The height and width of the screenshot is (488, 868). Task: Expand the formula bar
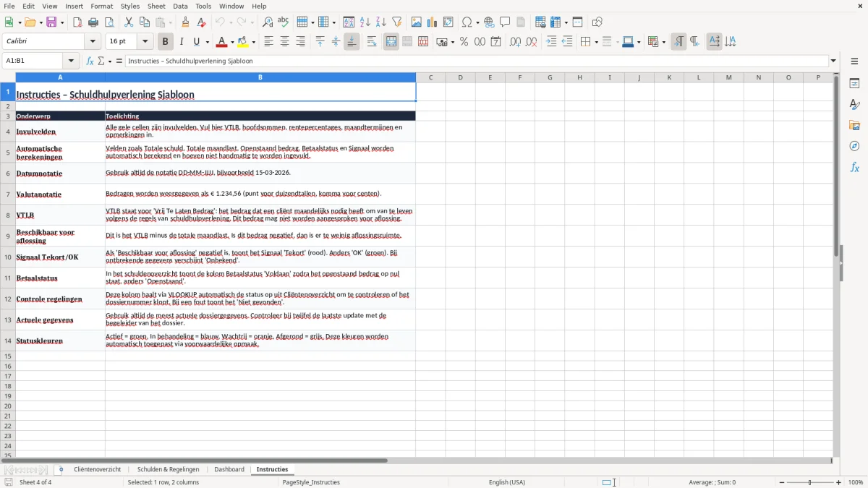pyautogui.click(x=833, y=61)
